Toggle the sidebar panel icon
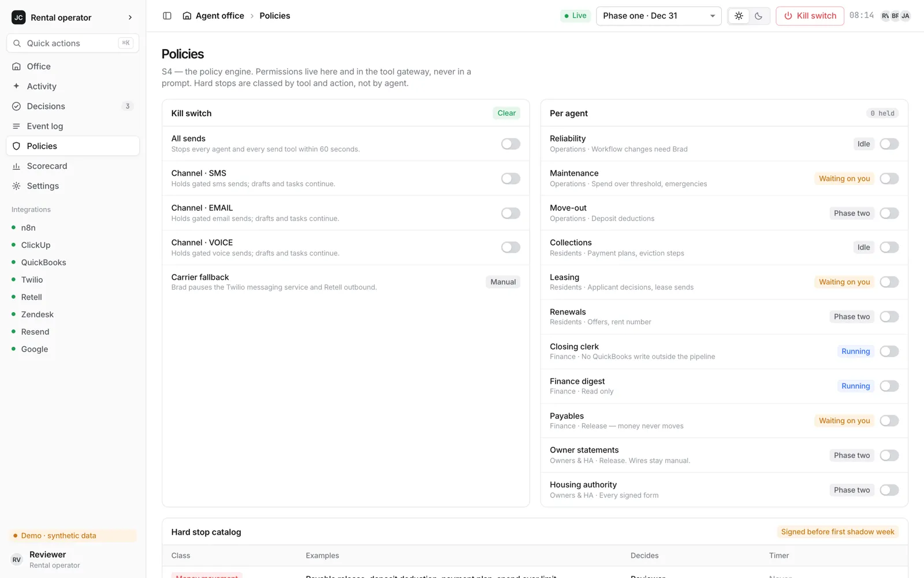Image resolution: width=924 pixels, height=578 pixels. (167, 16)
